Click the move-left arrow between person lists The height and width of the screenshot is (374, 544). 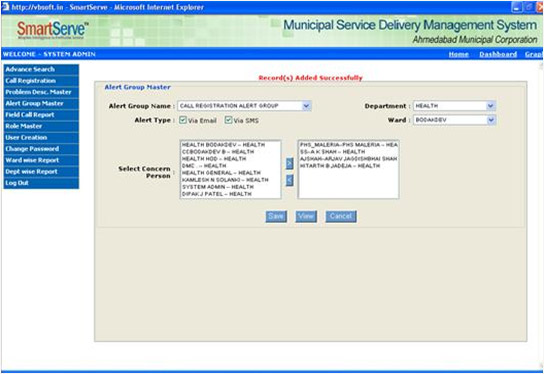click(x=289, y=180)
